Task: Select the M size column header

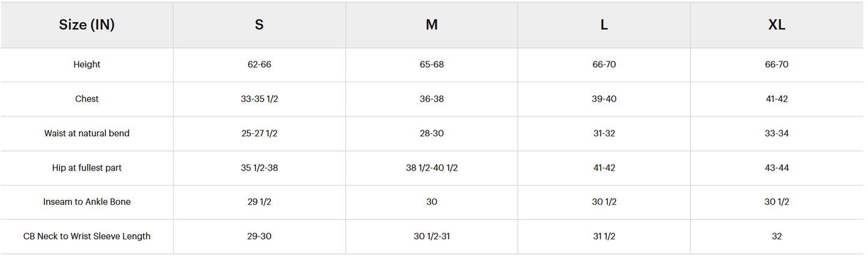Action: [x=432, y=25]
